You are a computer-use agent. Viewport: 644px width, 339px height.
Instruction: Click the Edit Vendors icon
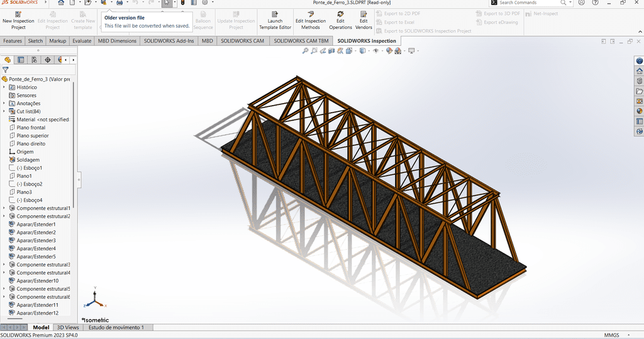(x=364, y=14)
